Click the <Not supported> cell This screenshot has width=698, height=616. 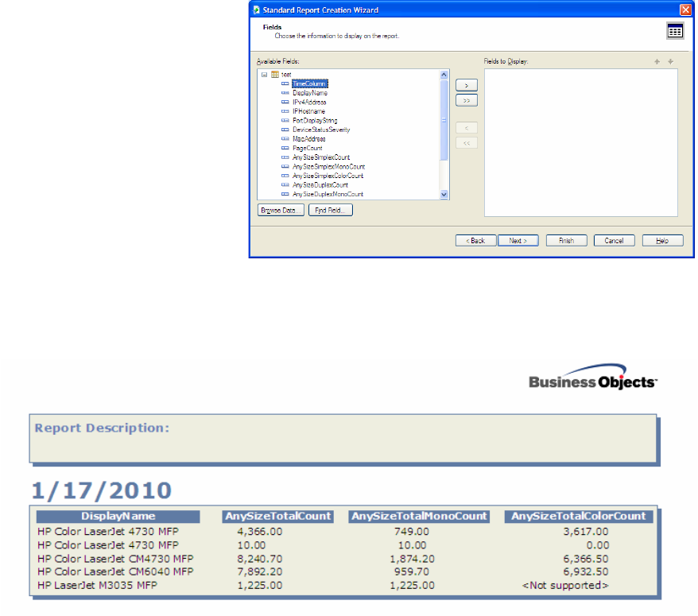pos(565,585)
